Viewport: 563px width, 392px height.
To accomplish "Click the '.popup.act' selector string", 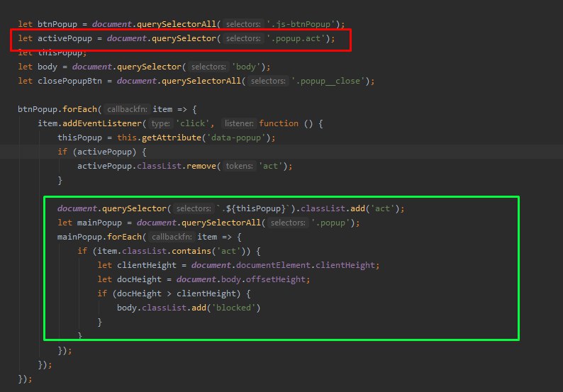I will (296, 38).
